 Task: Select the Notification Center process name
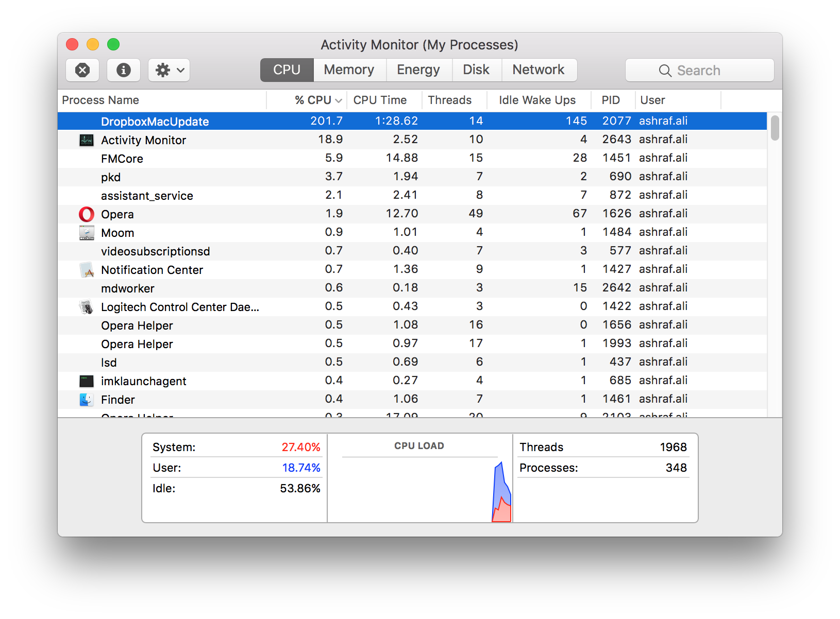pyautogui.click(x=152, y=270)
